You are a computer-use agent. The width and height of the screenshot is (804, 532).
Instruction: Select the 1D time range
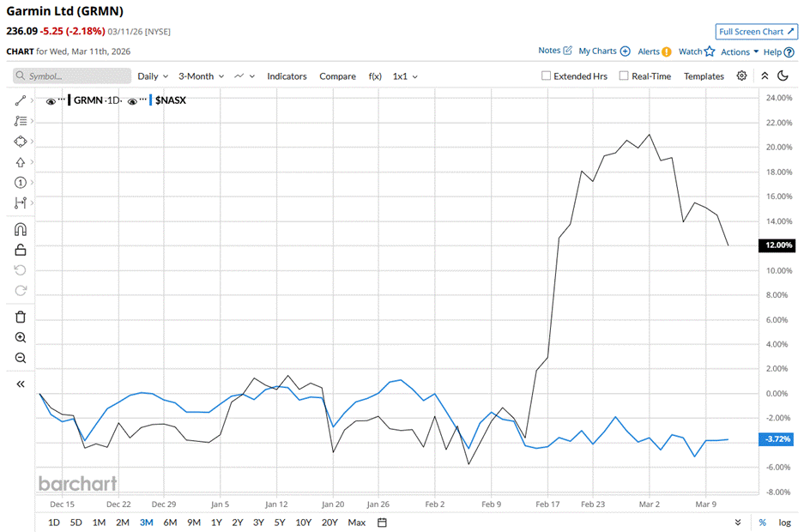(54, 523)
